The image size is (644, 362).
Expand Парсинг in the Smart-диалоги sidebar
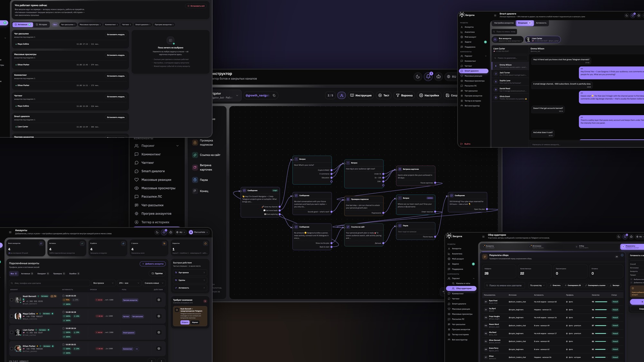point(474,56)
